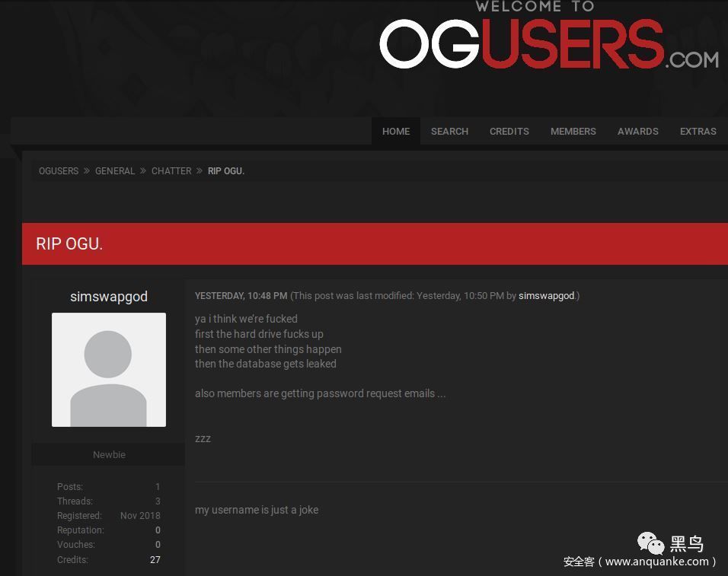Open the AWARDS navigation item
The height and width of the screenshot is (576, 728).
pos(637,131)
